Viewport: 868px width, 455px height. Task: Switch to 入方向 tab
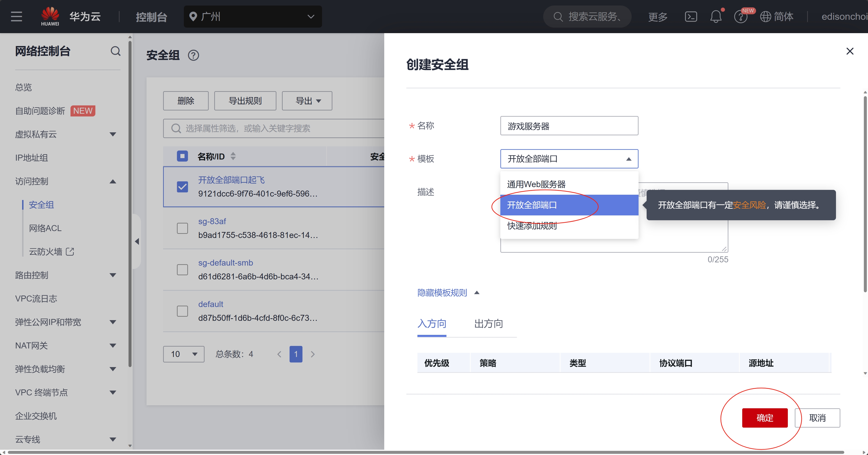(x=432, y=324)
